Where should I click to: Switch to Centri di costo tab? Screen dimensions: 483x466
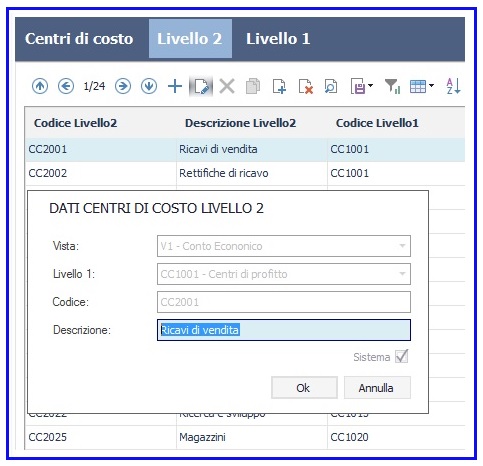click(79, 39)
